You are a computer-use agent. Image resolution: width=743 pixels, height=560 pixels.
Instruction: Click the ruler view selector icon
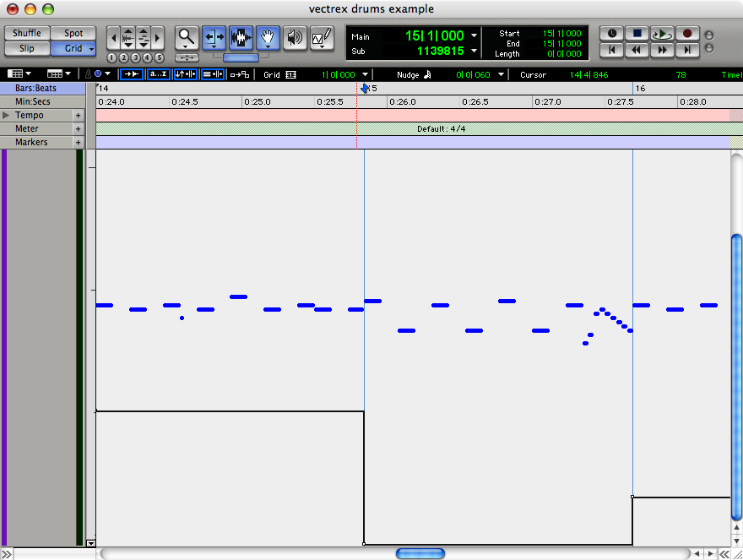(55, 73)
